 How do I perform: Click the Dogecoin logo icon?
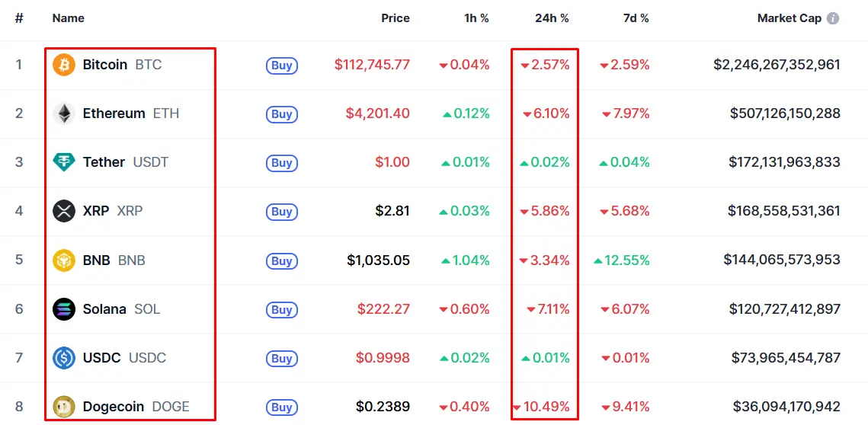coord(64,407)
